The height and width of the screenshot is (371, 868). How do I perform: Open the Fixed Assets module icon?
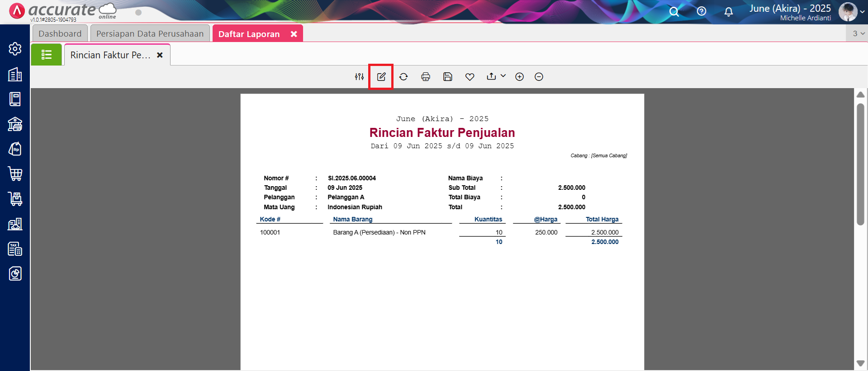pyautogui.click(x=15, y=224)
